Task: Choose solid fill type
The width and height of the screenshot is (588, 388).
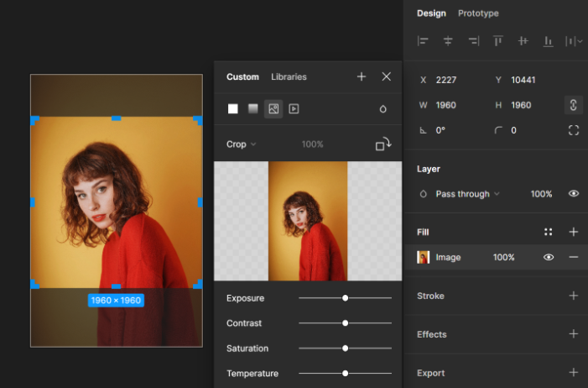Action: pos(233,109)
